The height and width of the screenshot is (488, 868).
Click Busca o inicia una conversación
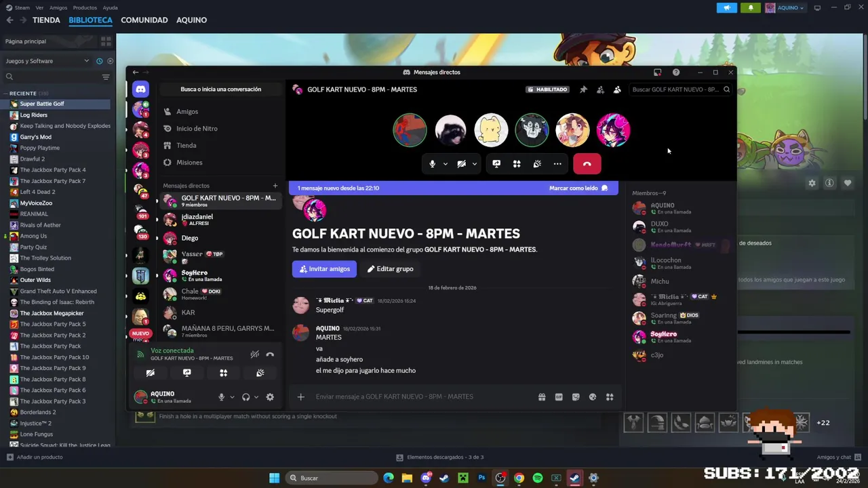[221, 89]
